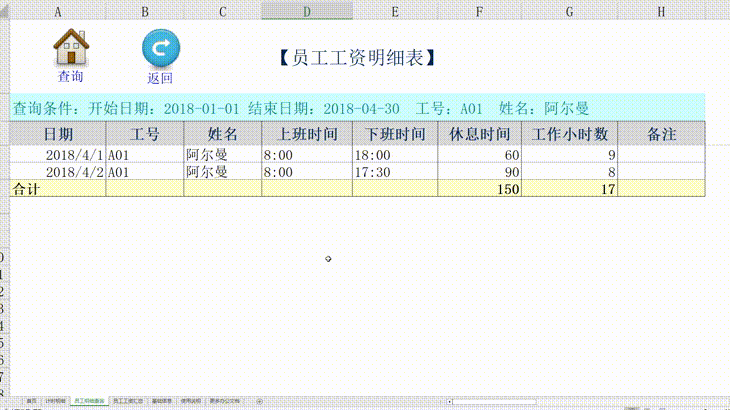
Task: Select column D header
Action: [x=306, y=10]
